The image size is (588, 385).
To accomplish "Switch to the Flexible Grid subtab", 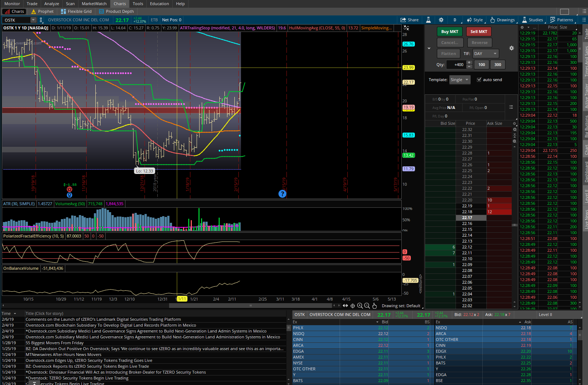I will [76, 11].
